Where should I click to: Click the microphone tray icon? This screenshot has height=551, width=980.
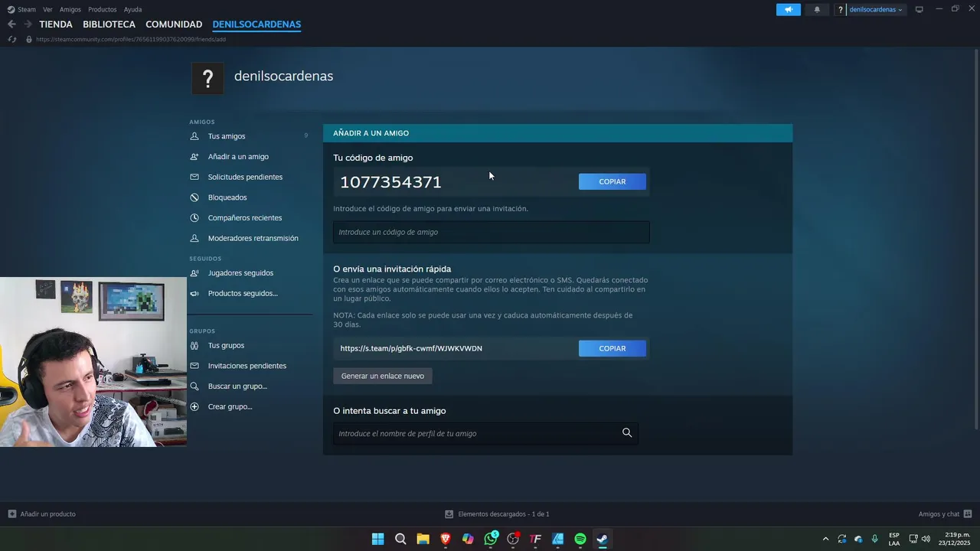tap(874, 539)
